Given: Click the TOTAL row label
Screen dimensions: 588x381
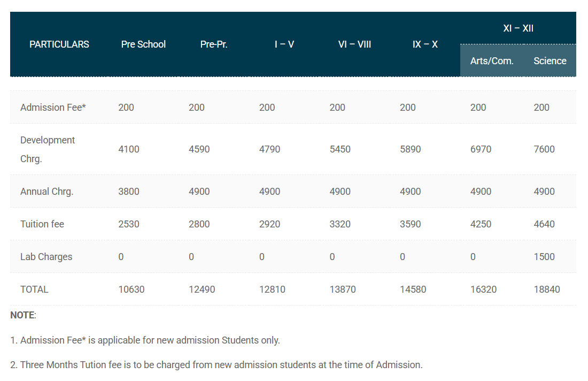Looking at the screenshot, I should pyautogui.click(x=34, y=289).
